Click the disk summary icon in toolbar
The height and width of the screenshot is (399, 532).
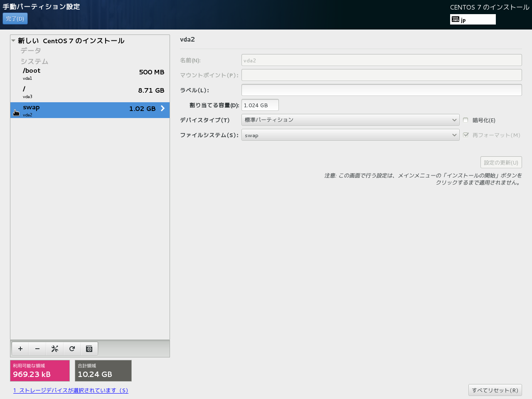[x=89, y=349]
